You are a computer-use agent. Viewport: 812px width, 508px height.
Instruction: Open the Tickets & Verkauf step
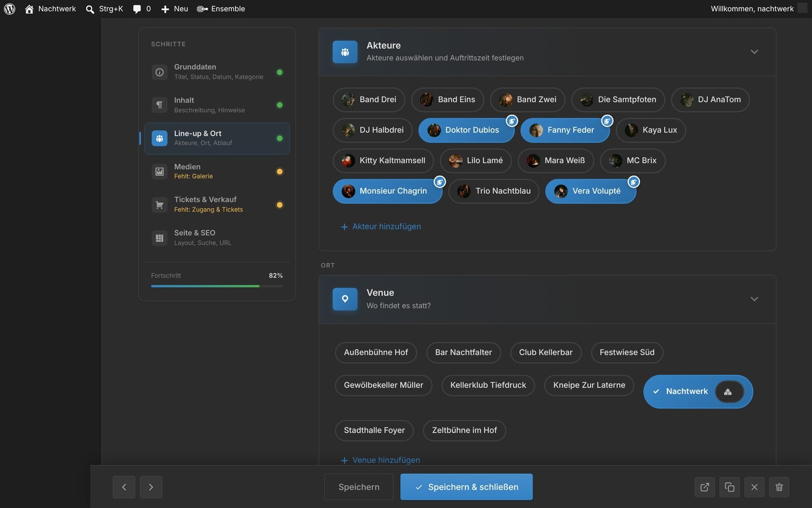point(217,204)
